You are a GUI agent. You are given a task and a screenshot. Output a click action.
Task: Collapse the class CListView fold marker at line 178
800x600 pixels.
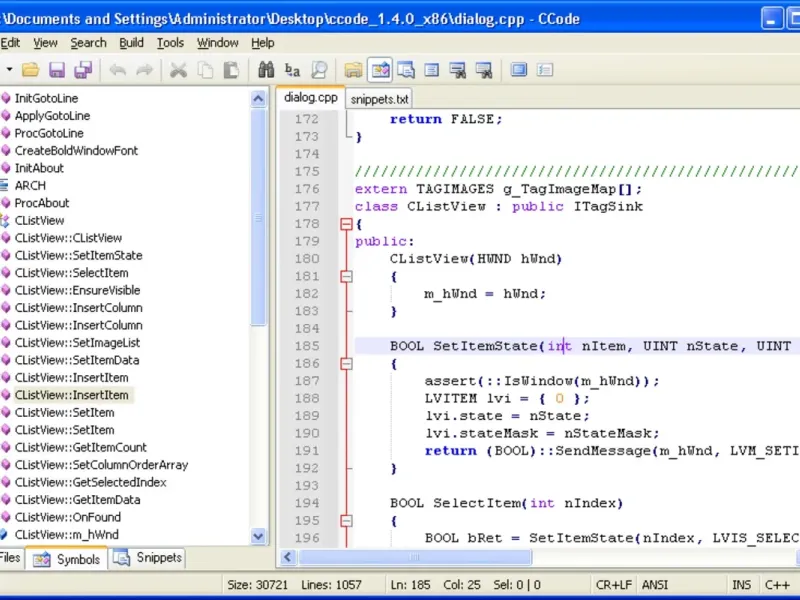[346, 224]
